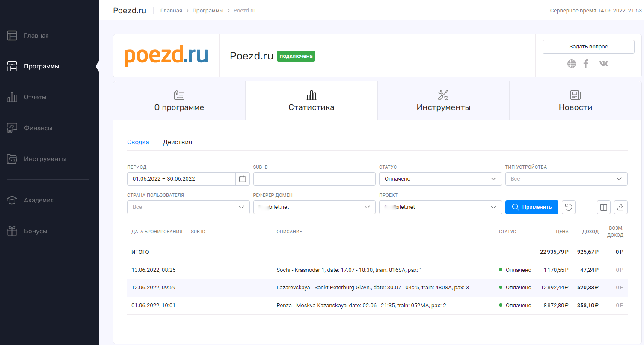The width and height of the screenshot is (644, 345).
Task: Click the Новости newspaper tab icon
Action: 575,95
